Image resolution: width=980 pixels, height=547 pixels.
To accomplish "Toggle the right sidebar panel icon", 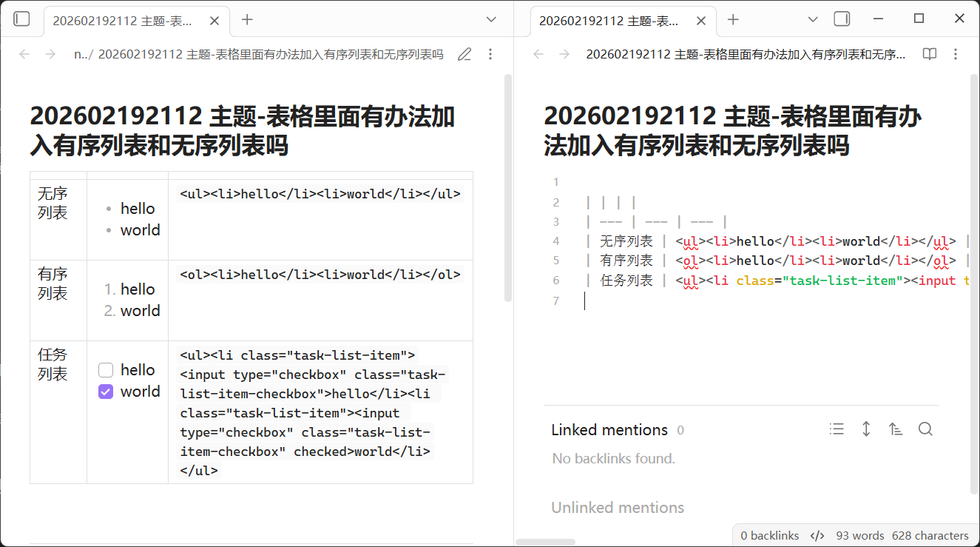I will [x=842, y=19].
